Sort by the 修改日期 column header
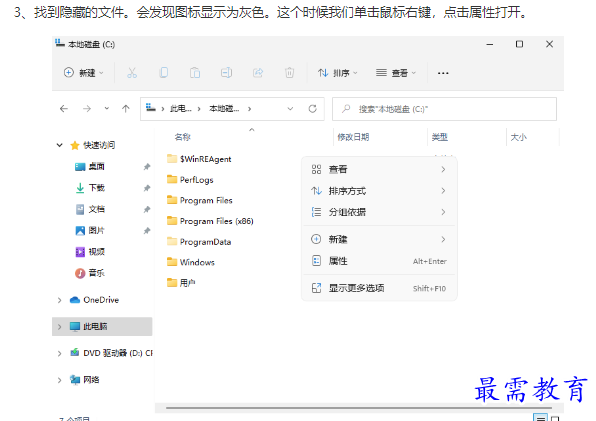This screenshot has height=421, width=596. pyautogui.click(x=353, y=137)
